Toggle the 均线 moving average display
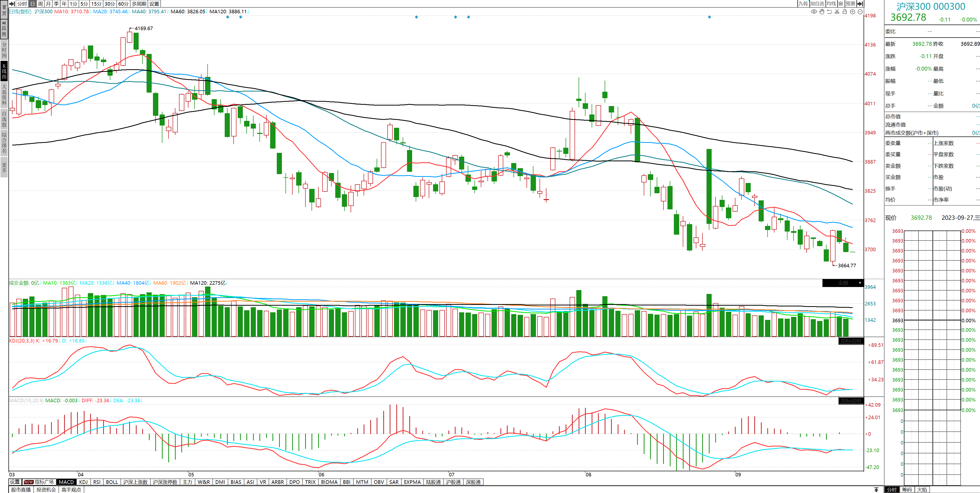The height and width of the screenshot is (493, 980). pyautogui.click(x=831, y=4)
